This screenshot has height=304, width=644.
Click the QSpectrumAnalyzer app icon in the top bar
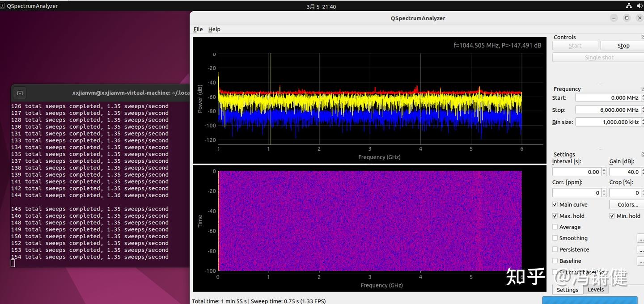pos(3,6)
